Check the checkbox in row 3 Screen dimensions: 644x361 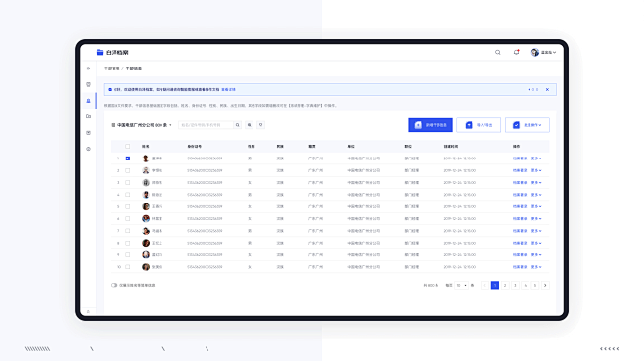tap(128, 182)
